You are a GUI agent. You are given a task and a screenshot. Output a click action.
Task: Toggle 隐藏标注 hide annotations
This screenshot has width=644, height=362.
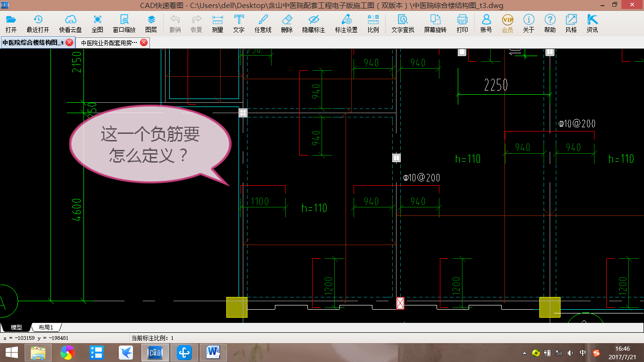tap(314, 24)
